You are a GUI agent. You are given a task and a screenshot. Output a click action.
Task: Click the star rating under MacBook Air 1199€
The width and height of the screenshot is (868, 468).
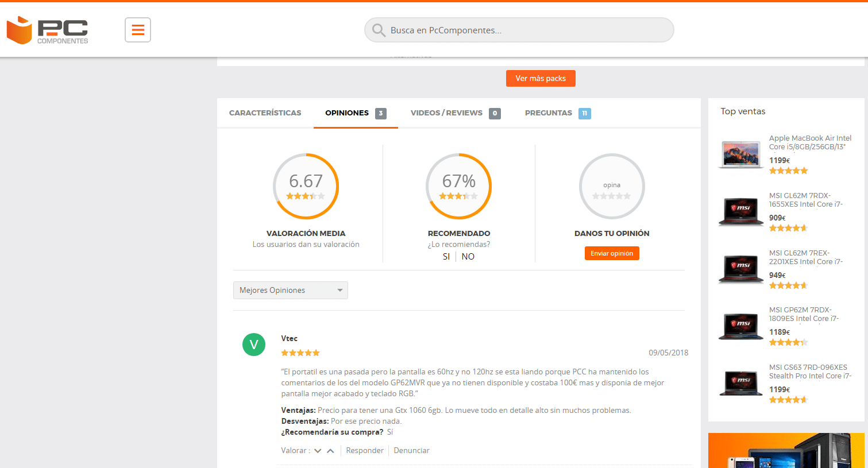coord(789,171)
